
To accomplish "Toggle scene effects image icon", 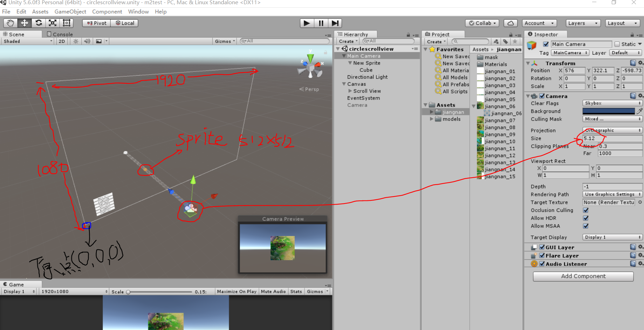I will click(99, 41).
